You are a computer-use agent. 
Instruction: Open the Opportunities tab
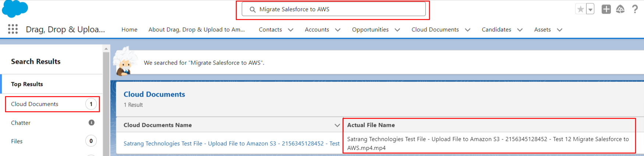click(370, 30)
